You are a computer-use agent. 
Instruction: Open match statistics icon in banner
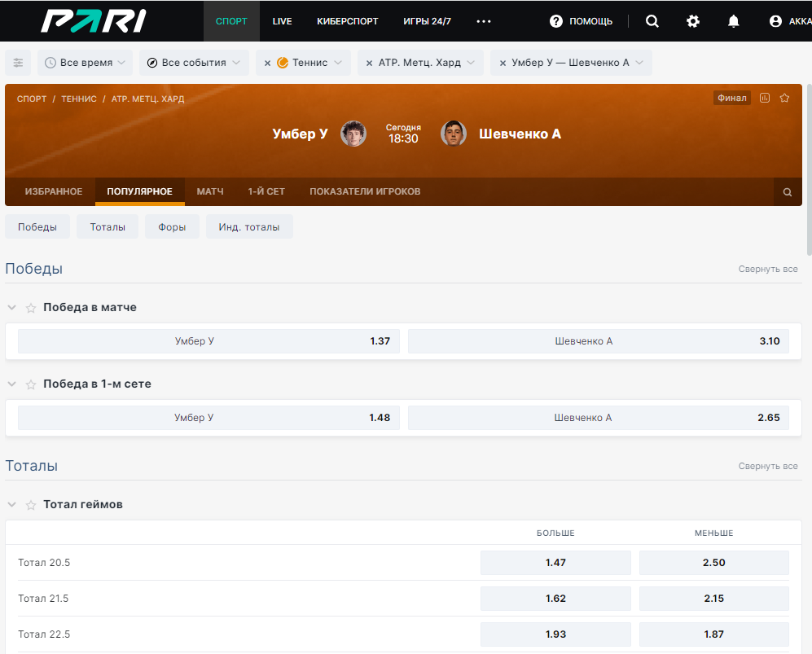[765, 98]
